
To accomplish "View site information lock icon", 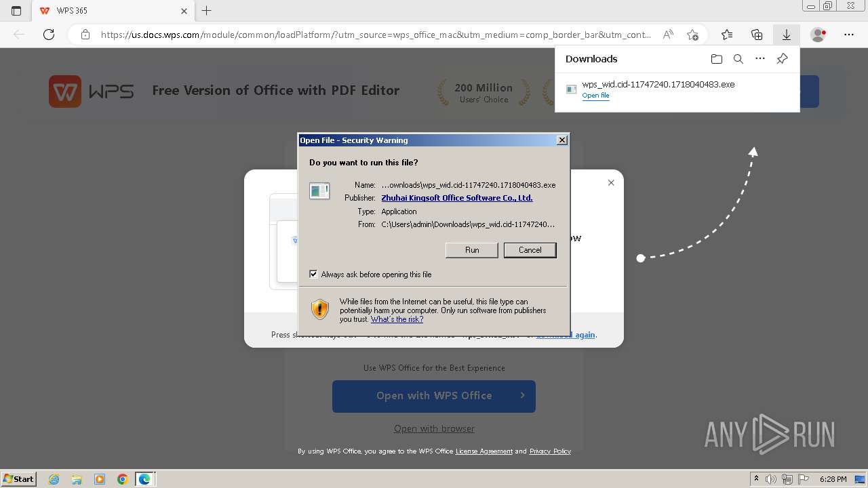I will tap(85, 35).
